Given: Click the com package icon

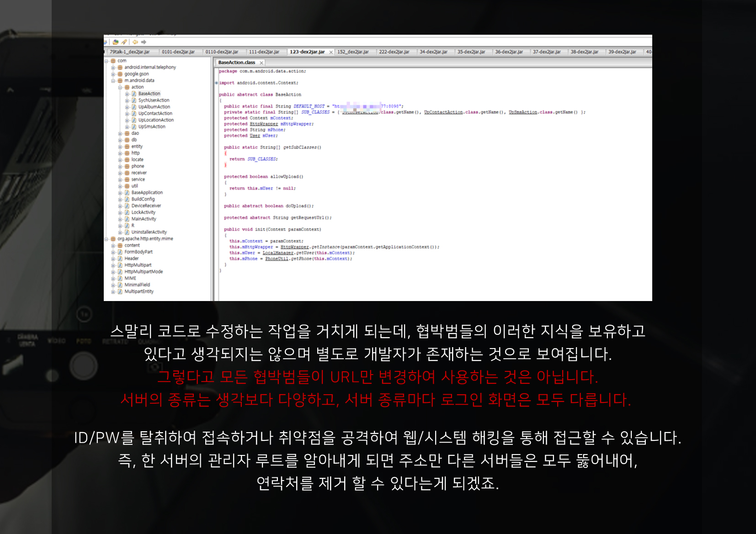Looking at the screenshot, I should 113,61.
